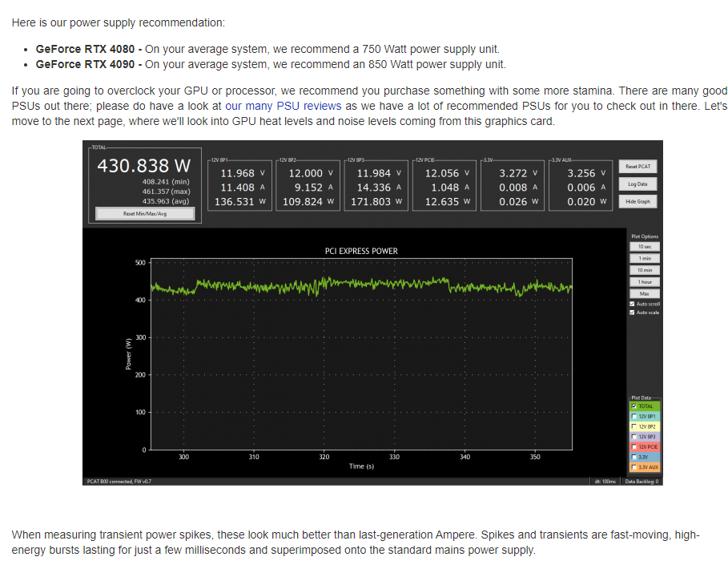Viewport: 728px width, 569px height.
Task: Click the 500 tick on the power axis
Action: [140, 262]
